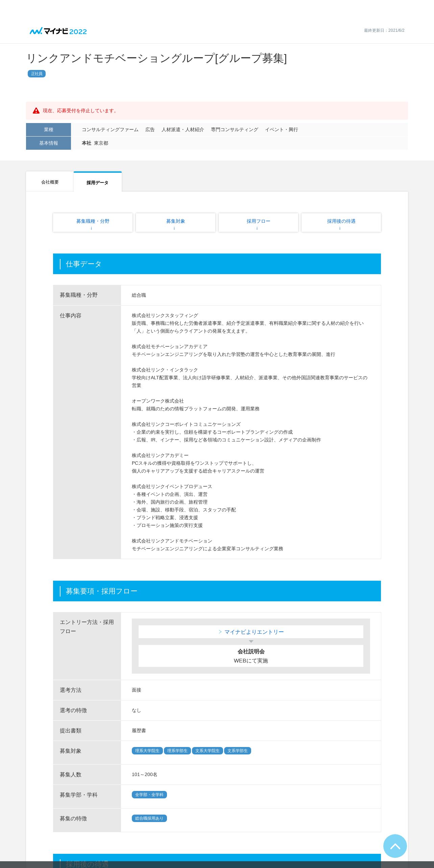Click the 文系学部生 tag
This screenshot has width=434, height=868.
tap(237, 751)
